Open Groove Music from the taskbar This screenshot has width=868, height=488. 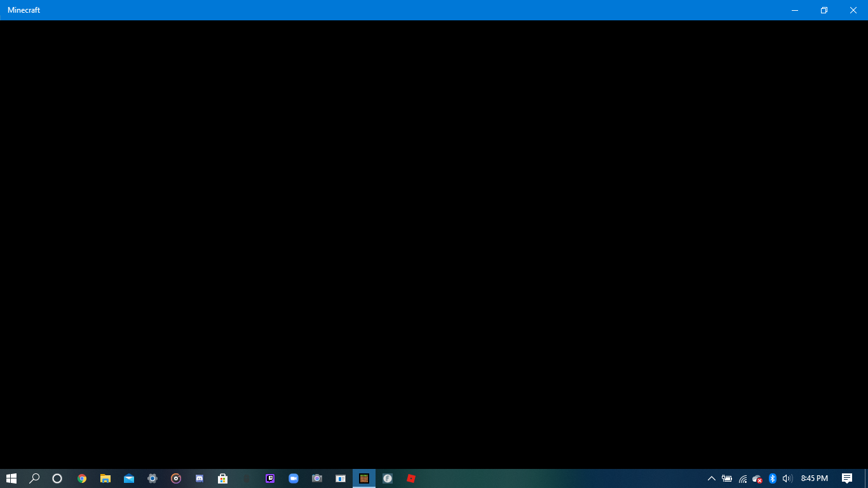176,478
